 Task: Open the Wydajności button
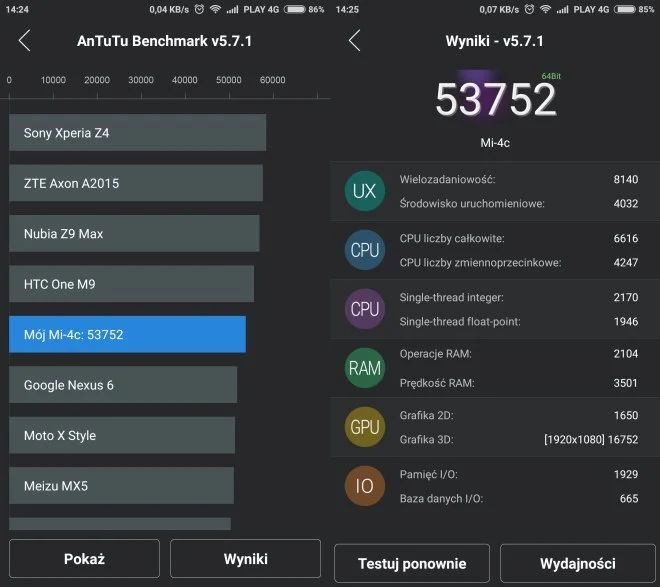[578, 563]
